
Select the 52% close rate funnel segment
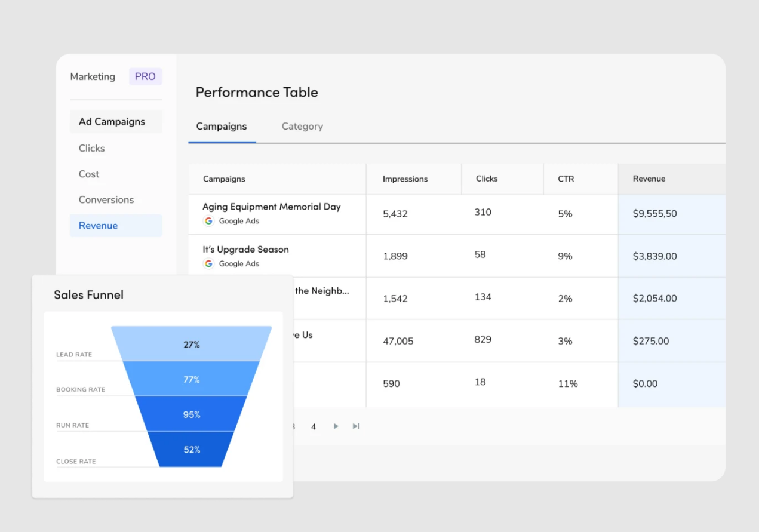click(x=192, y=450)
